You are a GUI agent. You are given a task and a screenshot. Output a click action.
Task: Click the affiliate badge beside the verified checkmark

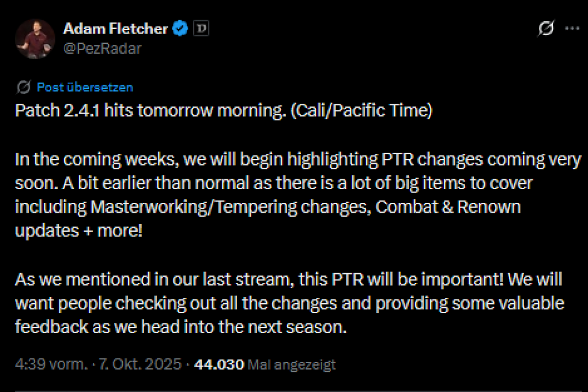click(201, 28)
